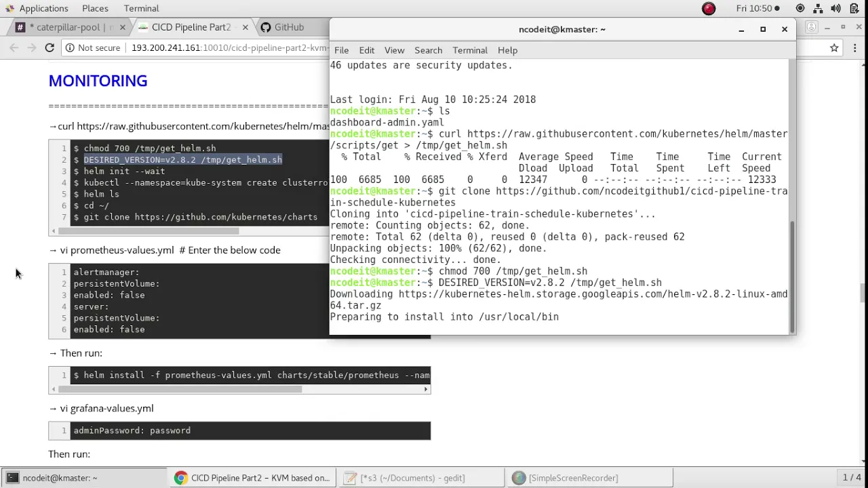
Task: Click the accessibility icon in system tray
Action: pyautogui.click(x=800, y=8)
